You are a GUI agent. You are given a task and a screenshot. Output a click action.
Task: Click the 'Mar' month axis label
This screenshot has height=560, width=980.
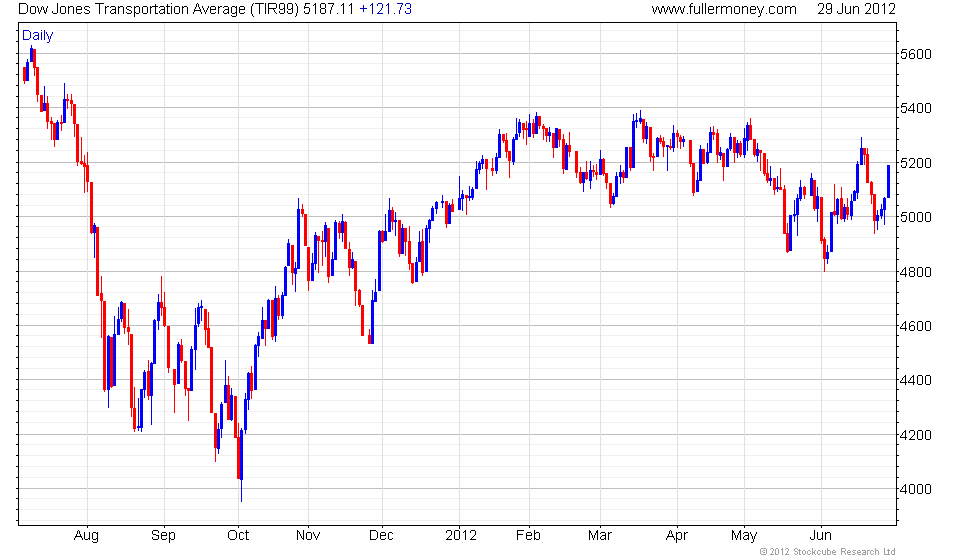[x=599, y=536]
